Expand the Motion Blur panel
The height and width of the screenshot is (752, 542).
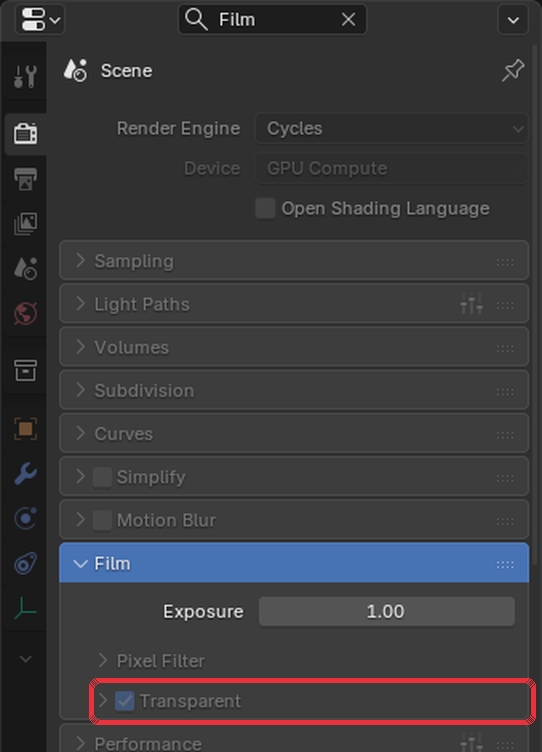pyautogui.click(x=81, y=520)
